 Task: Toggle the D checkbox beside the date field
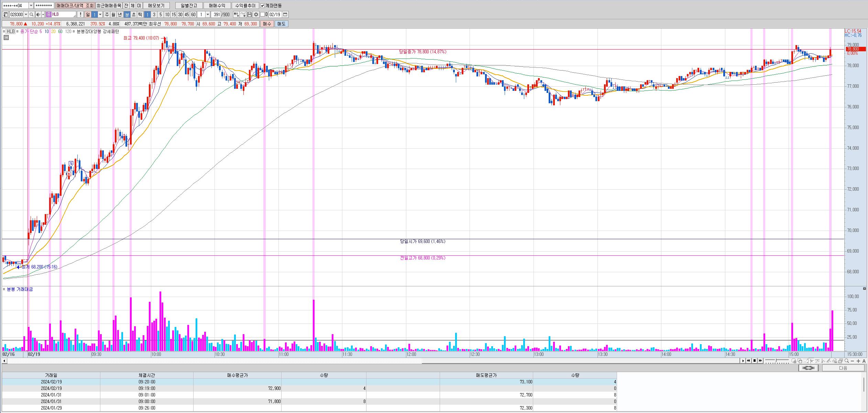[263, 14]
